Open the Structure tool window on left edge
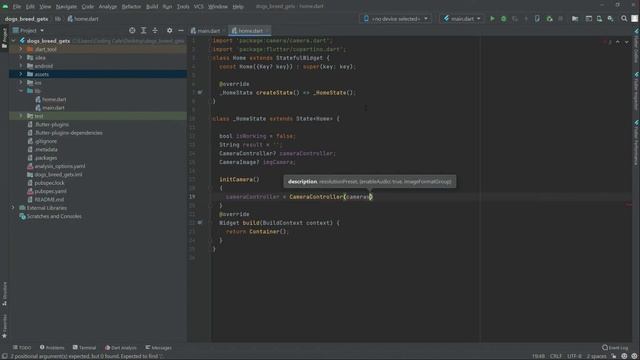Image resolution: width=640 pixels, height=360 pixels. tap(4, 294)
